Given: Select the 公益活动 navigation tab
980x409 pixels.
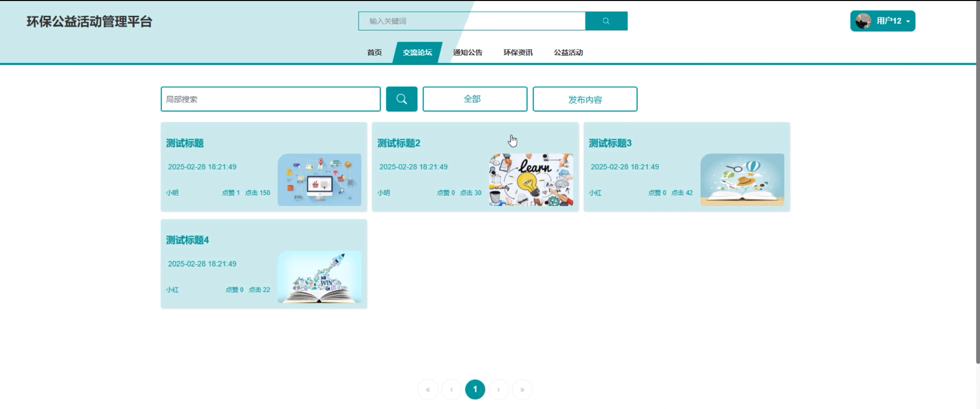Looking at the screenshot, I should tap(568, 52).
